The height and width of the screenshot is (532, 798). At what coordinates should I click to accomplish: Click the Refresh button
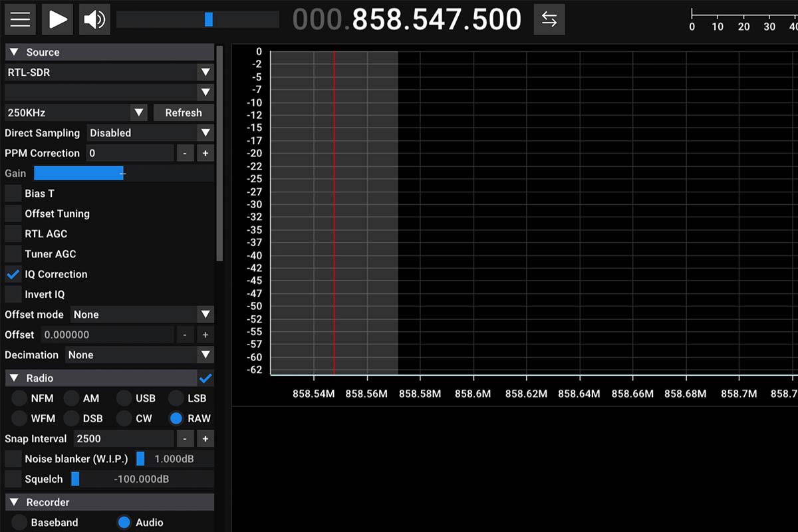[x=184, y=112]
